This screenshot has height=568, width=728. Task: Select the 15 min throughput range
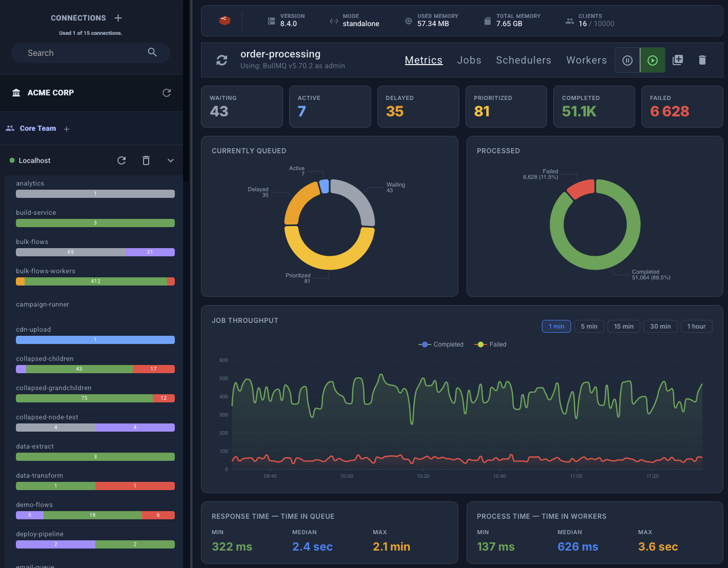(x=623, y=327)
